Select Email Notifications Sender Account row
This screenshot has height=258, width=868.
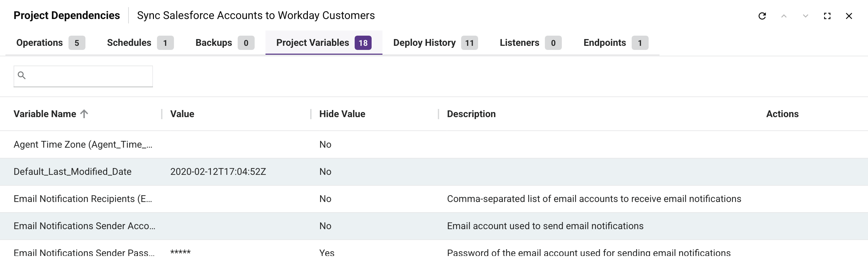[434, 226]
